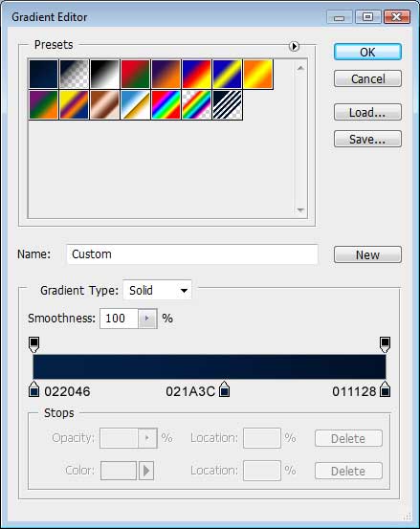This screenshot has height=529, width=420.
Task: Select the Orange, Yellow, Orange gradient preset
Action: coord(257,74)
